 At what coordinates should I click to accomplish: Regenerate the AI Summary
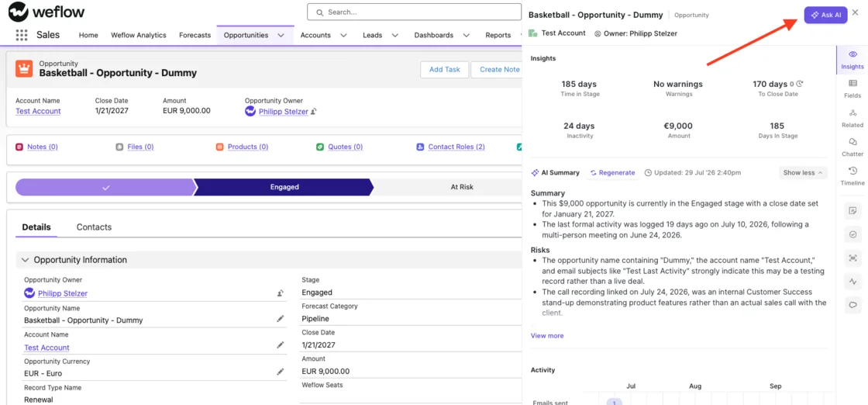coord(611,172)
